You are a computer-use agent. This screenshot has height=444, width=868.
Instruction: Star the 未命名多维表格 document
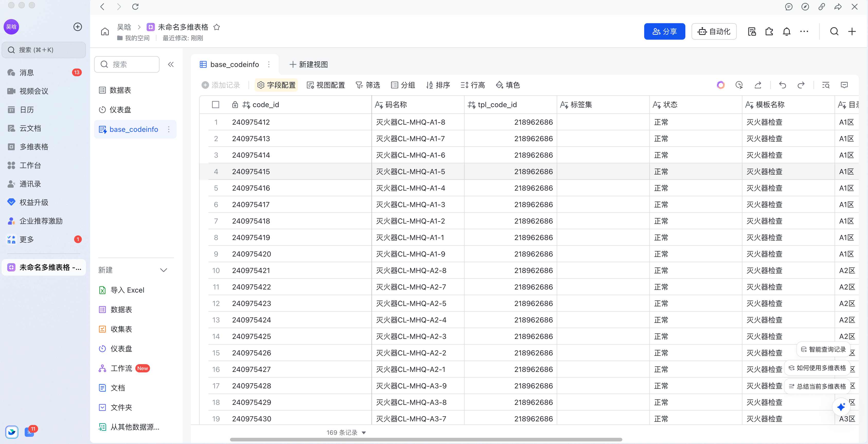pyautogui.click(x=217, y=27)
